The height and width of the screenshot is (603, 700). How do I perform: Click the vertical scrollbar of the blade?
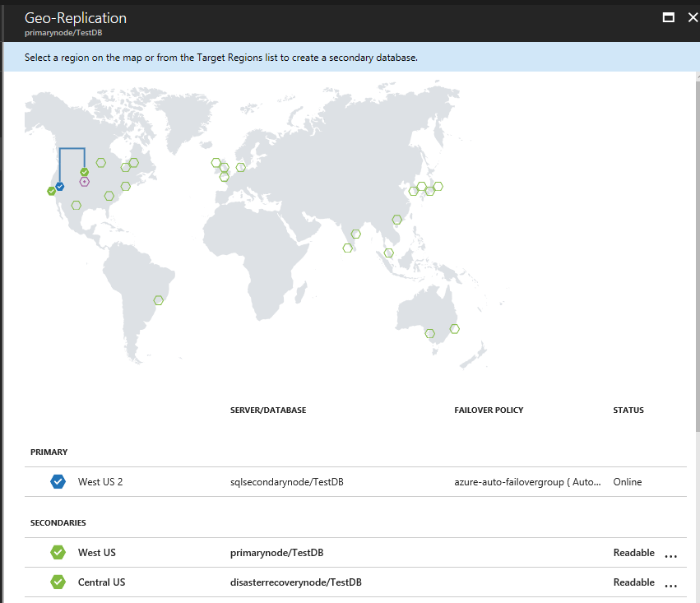coord(698,254)
